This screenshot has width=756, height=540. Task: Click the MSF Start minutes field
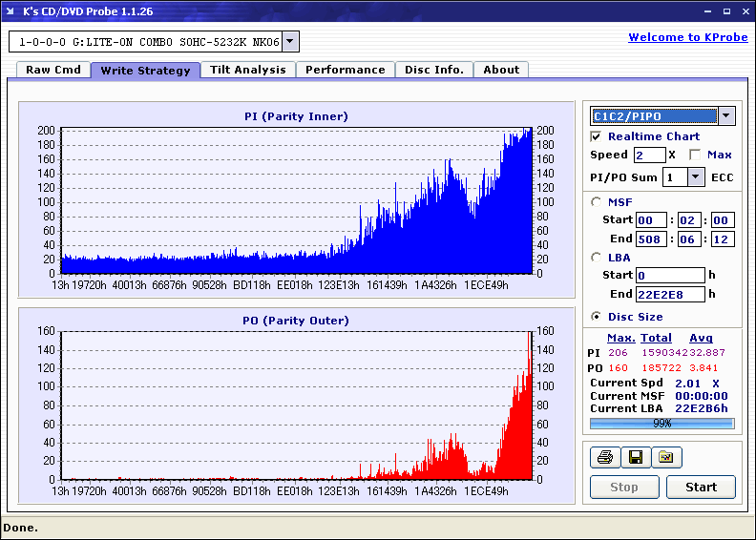point(651,220)
